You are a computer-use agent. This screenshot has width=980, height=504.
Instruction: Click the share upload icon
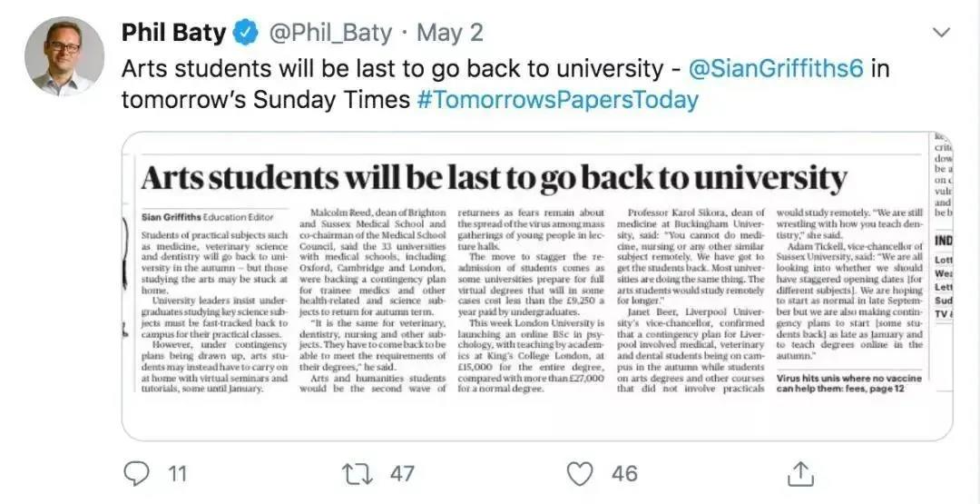pos(800,473)
